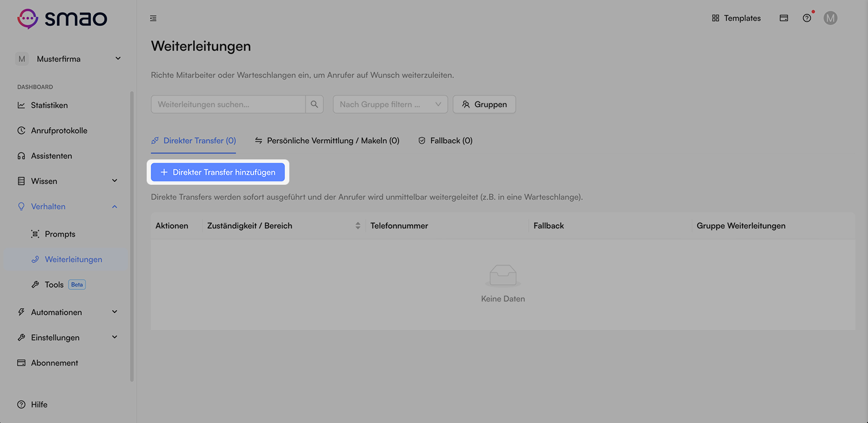Collapse the sidebar with the menu-fold icon
Viewport: 868px width, 423px height.
[x=153, y=18]
